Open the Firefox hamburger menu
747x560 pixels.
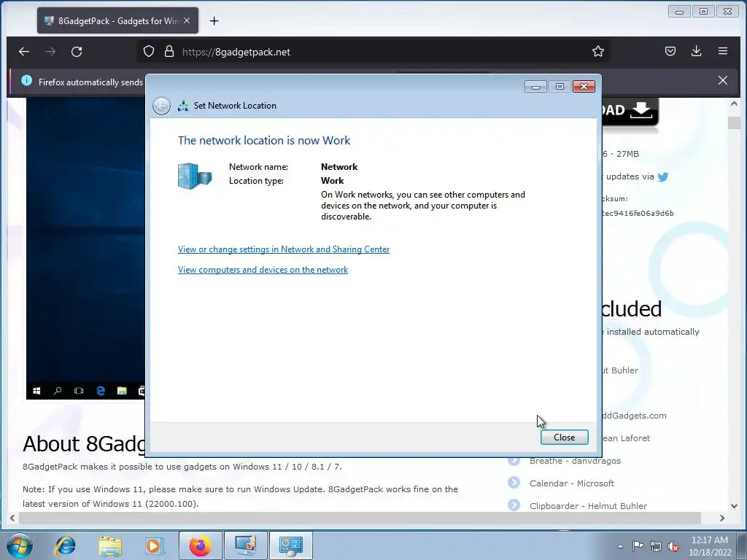(723, 52)
